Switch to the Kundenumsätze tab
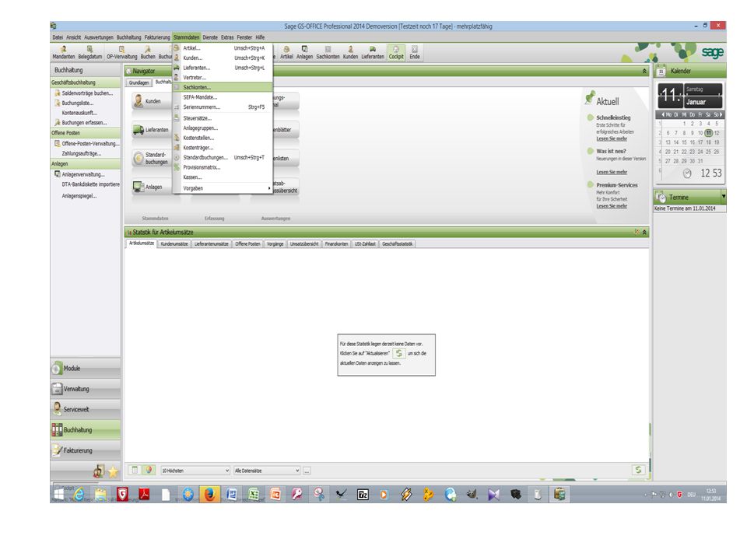The width and height of the screenshot is (747, 560). [174, 243]
